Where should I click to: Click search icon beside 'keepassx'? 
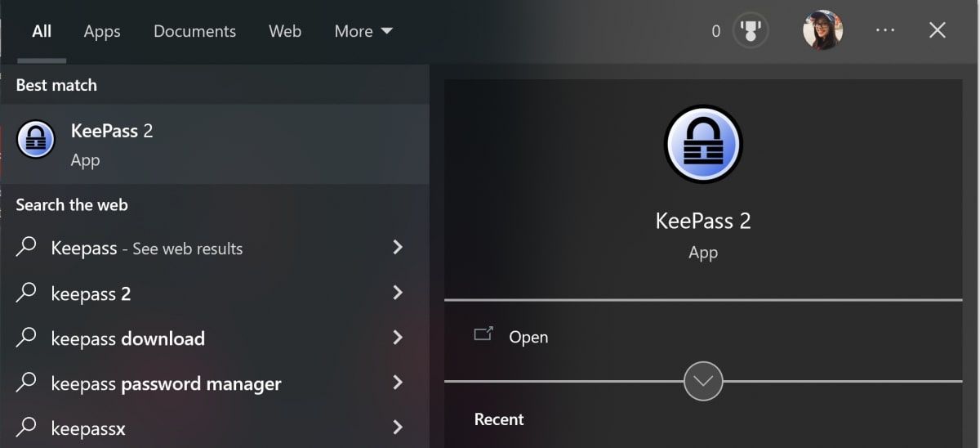tap(27, 427)
